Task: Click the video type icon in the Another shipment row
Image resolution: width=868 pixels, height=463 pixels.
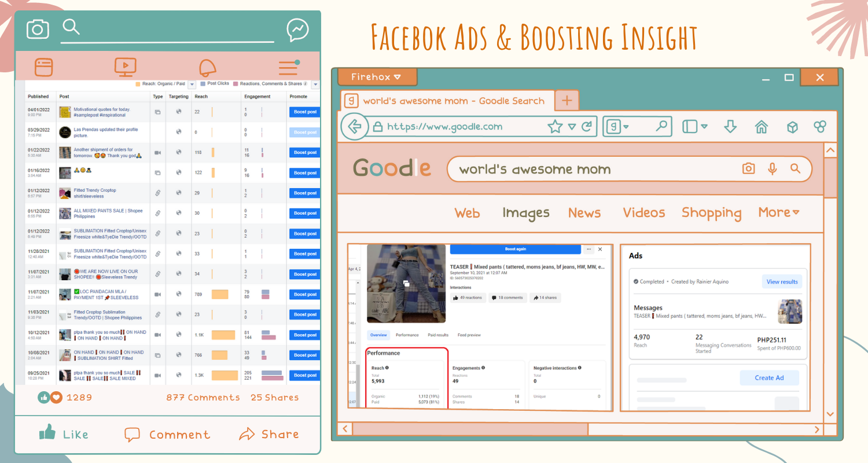Action: pos(157,153)
